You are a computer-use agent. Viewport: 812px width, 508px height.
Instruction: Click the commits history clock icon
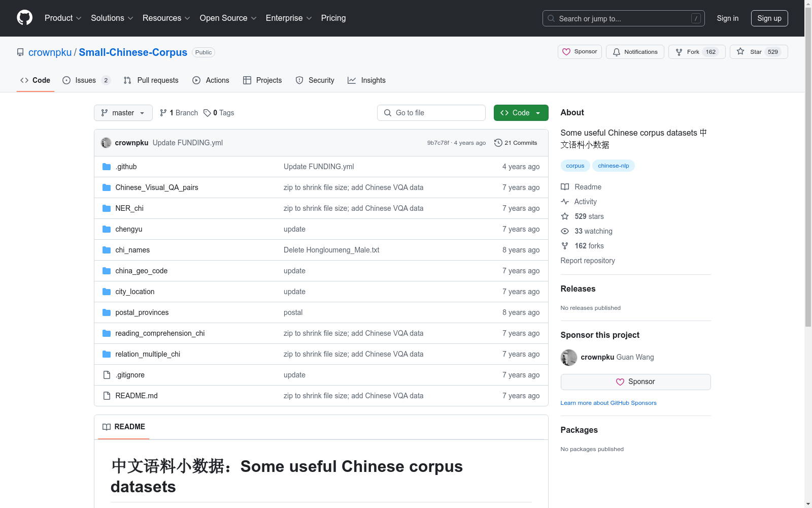pyautogui.click(x=498, y=143)
